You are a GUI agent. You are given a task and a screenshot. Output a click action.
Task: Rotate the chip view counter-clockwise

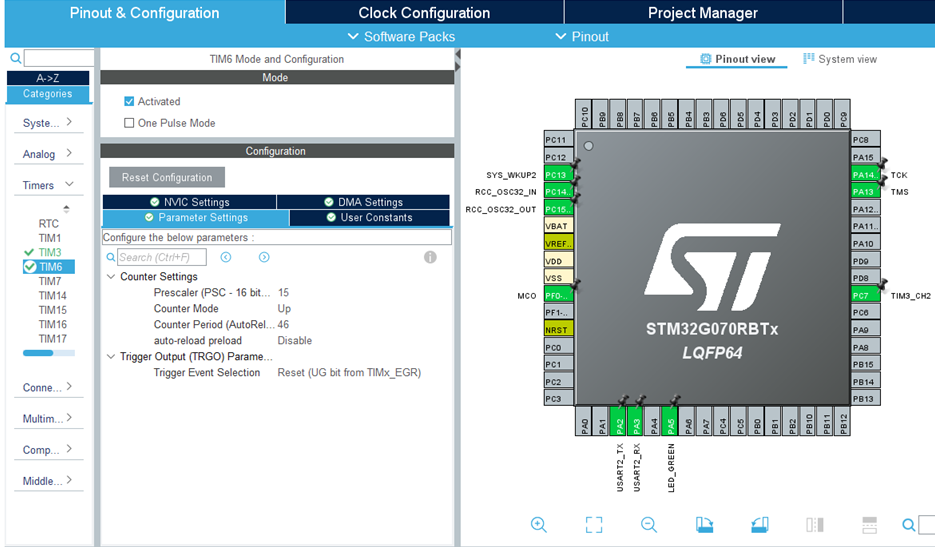(x=760, y=524)
